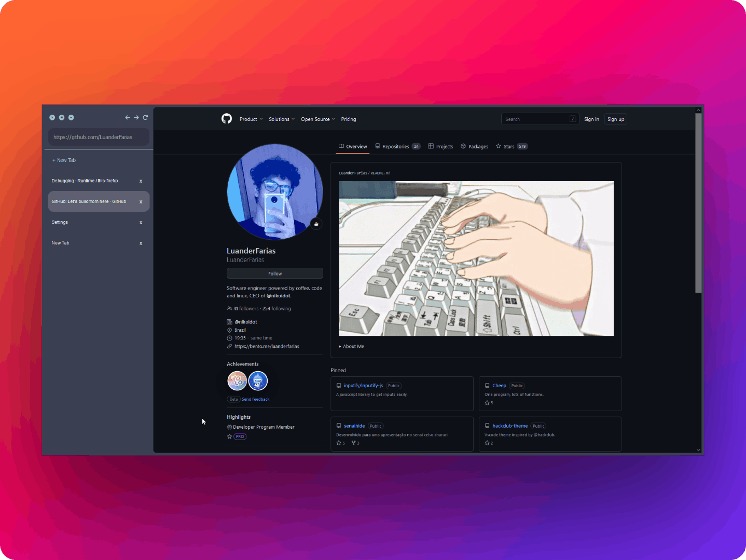Click the Sign up button

coord(616,119)
